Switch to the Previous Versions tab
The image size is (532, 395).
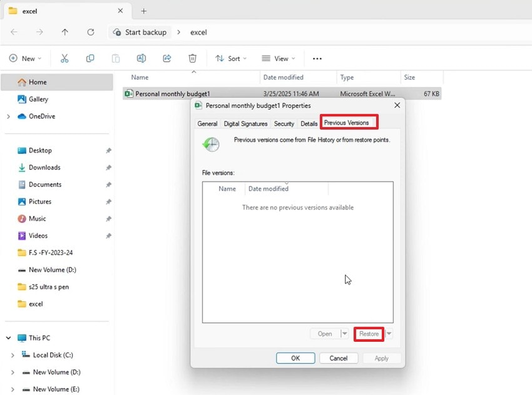[x=349, y=123]
